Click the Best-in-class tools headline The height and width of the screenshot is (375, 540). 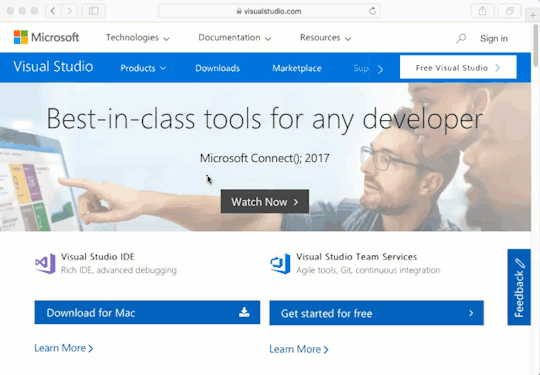[x=264, y=119]
